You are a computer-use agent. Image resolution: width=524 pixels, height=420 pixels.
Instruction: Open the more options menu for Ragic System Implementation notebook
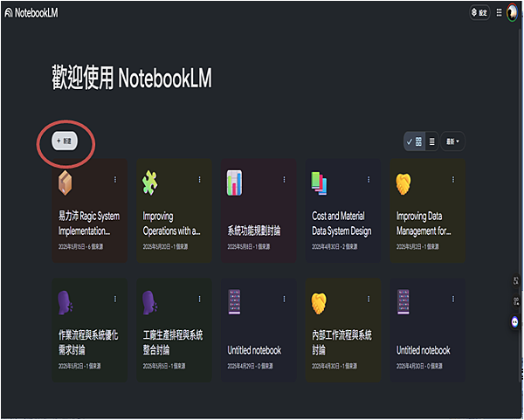click(x=115, y=179)
